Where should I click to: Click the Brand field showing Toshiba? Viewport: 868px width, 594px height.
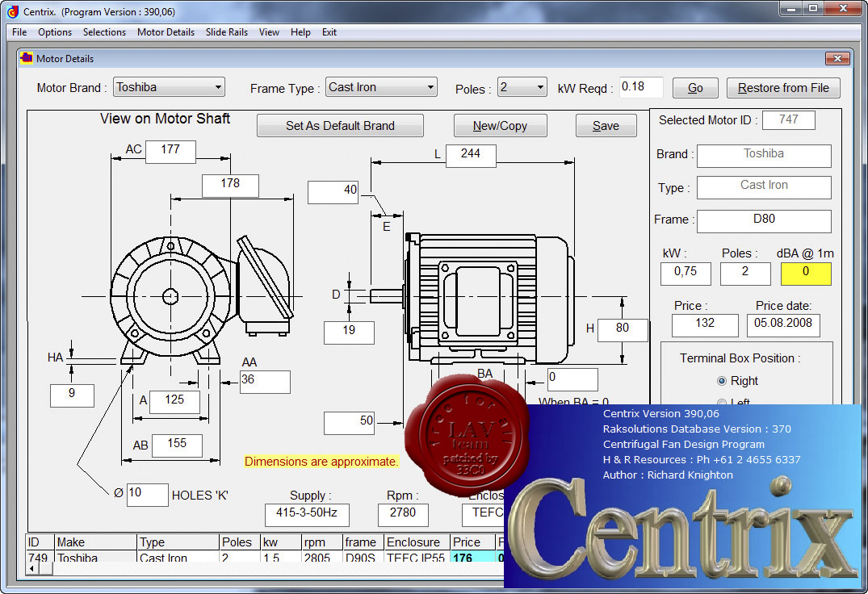point(764,156)
